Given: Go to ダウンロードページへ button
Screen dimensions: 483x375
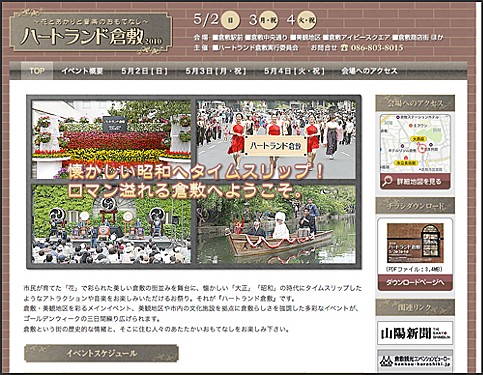Looking at the screenshot, I should (x=415, y=282).
